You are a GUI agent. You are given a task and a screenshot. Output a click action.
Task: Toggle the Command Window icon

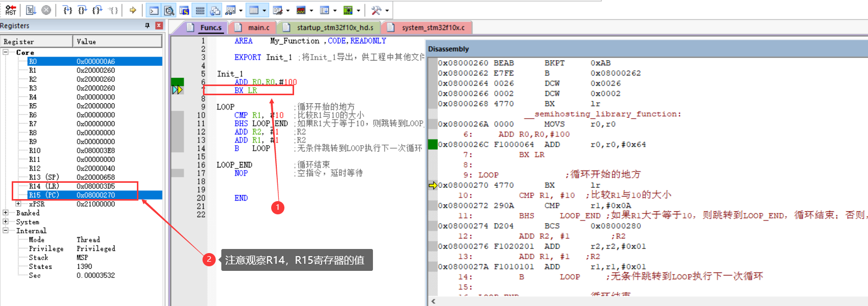click(154, 10)
